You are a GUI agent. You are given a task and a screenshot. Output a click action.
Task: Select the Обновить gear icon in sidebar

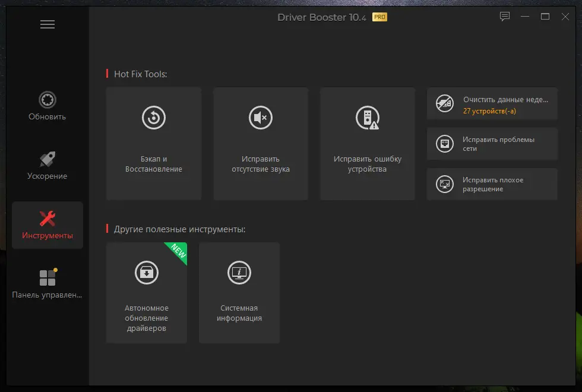point(48,100)
